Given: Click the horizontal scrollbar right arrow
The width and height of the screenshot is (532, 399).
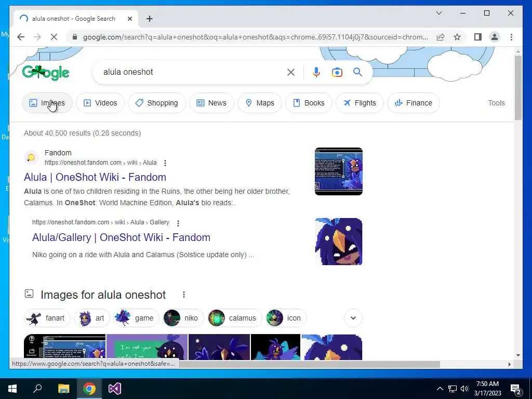Looking at the screenshot, I should [509, 364].
